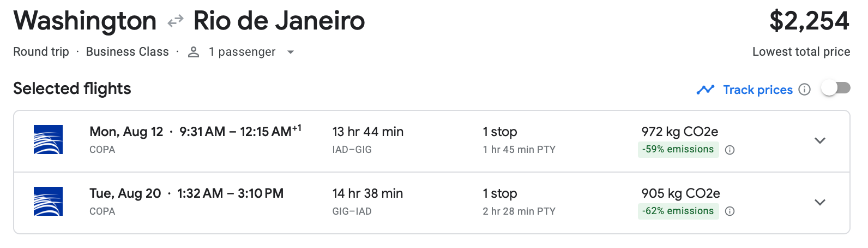The height and width of the screenshot is (248, 868).
Task: Click the $2,254 lowest total price
Action: pyautogui.click(x=809, y=21)
